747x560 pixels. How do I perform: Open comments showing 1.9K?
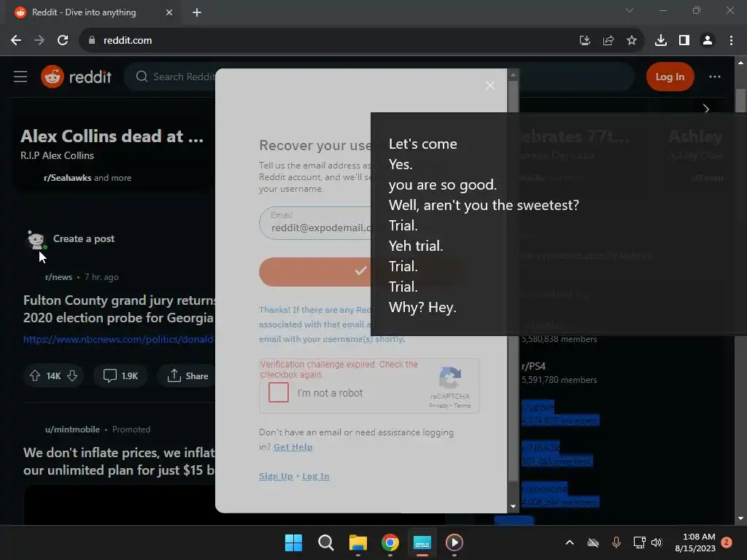point(120,376)
